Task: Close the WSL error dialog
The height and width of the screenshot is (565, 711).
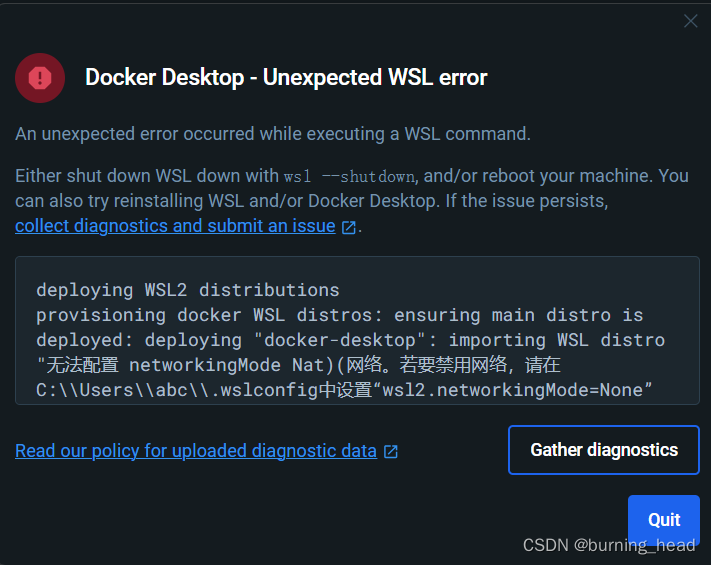Action: pyautogui.click(x=691, y=20)
